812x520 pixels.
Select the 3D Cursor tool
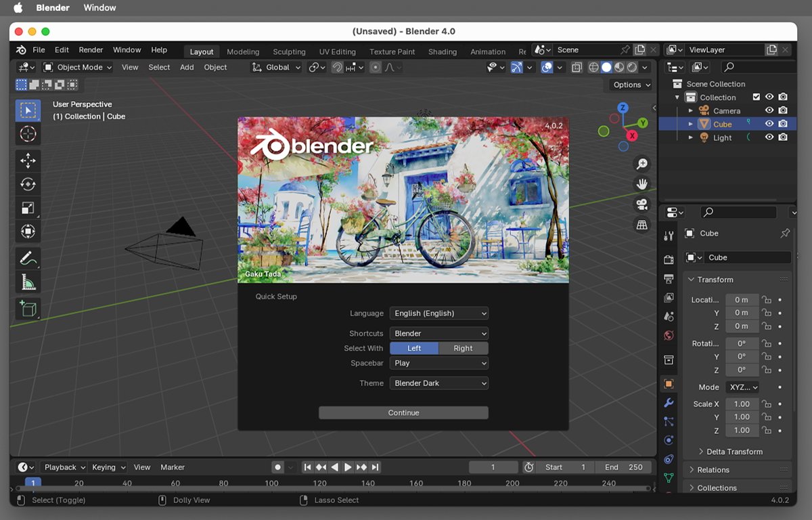[x=28, y=133]
